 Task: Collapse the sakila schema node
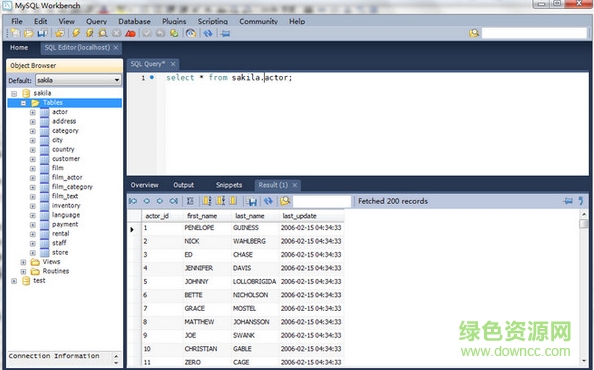pos(14,94)
